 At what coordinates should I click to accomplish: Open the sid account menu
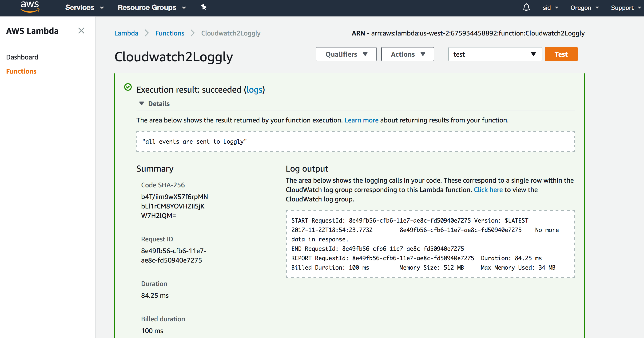[x=550, y=8]
